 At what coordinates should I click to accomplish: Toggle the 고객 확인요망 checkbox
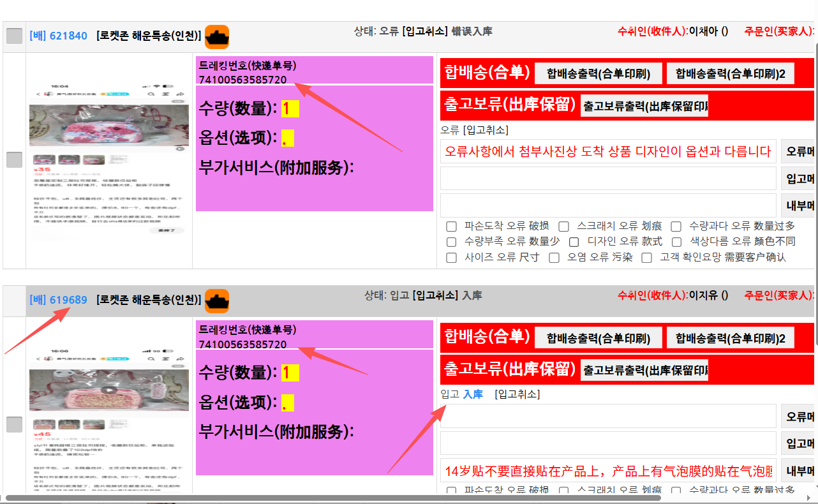[x=647, y=258]
